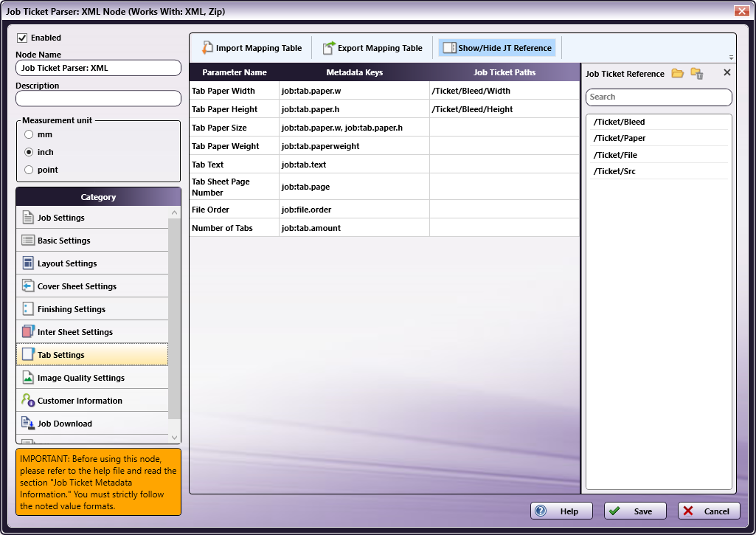Open Finishing Settings category
Image resolution: width=756 pixels, height=535 pixels.
(72, 309)
